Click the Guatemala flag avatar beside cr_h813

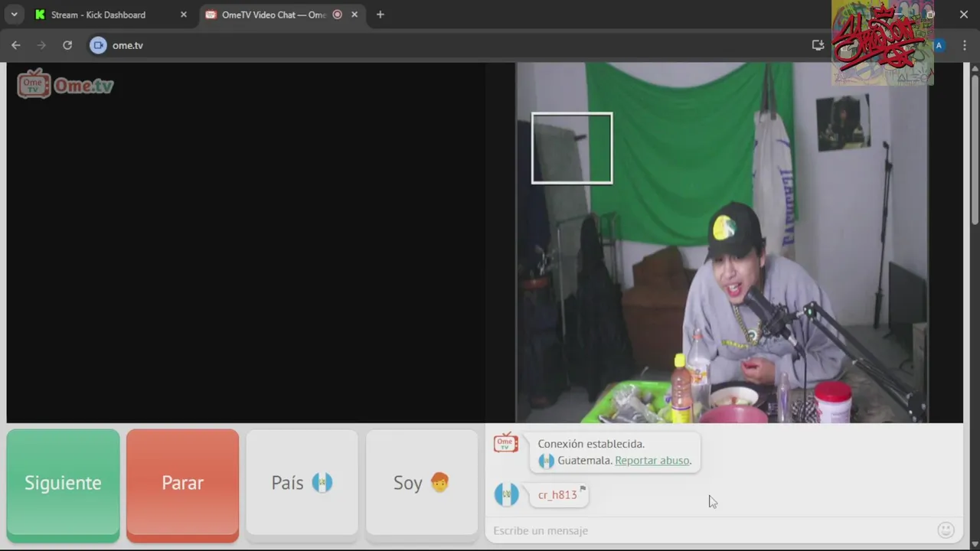506,494
